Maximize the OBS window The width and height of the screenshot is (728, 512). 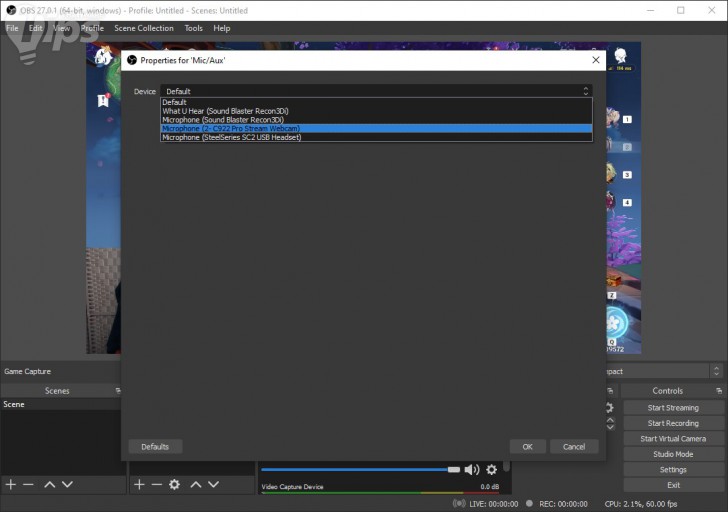[681, 10]
